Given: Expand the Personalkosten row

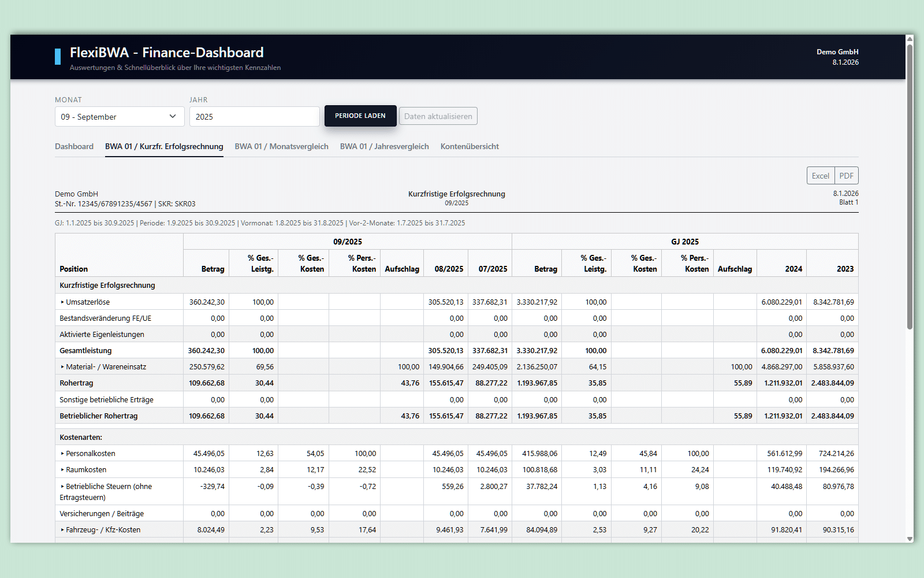Looking at the screenshot, I should [62, 454].
